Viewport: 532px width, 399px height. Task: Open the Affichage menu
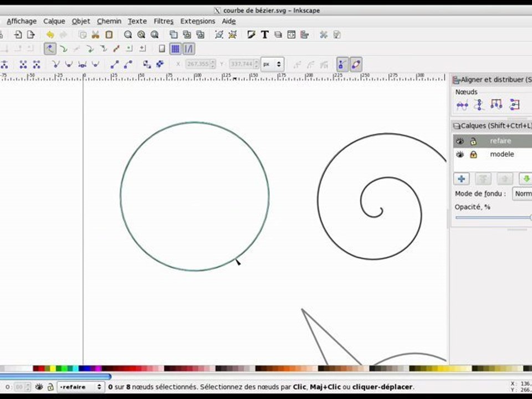click(x=22, y=21)
